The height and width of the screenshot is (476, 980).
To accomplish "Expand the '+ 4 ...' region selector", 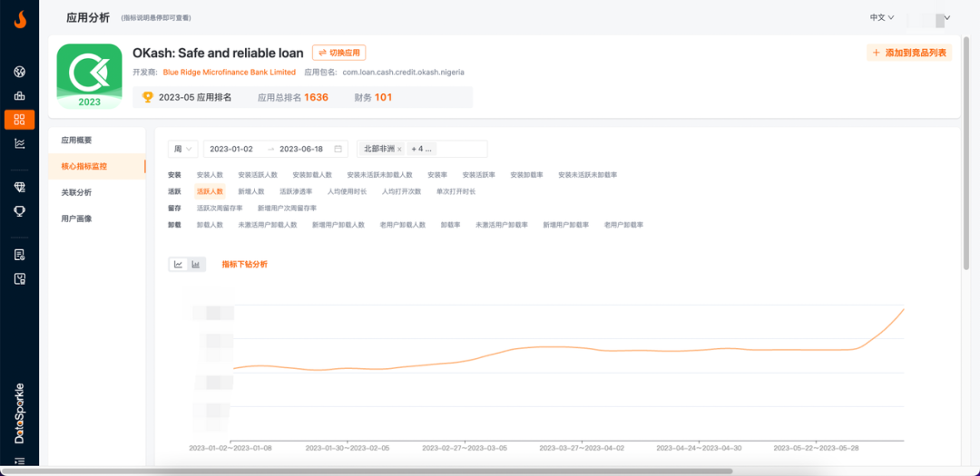I will [x=423, y=149].
